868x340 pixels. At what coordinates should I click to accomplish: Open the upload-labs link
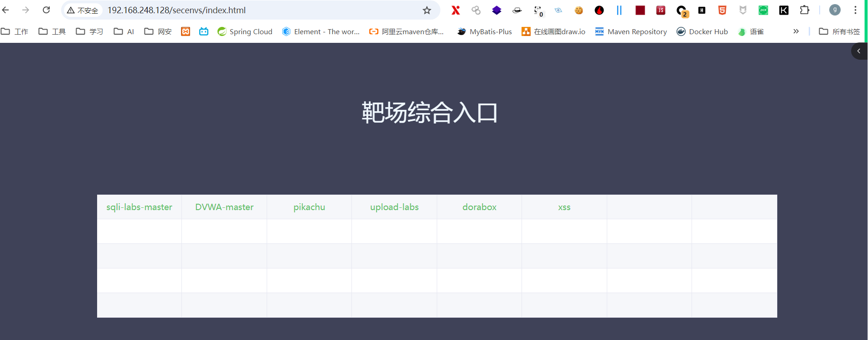[x=394, y=207]
